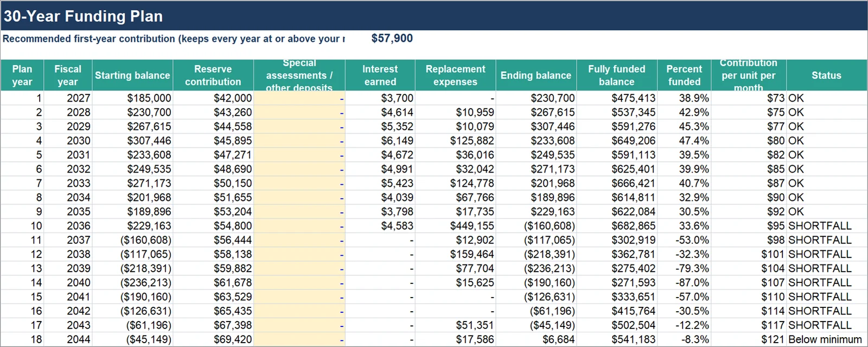Select contribution per unit cell $114
The width and height of the screenshot is (868, 347).
tap(749, 311)
